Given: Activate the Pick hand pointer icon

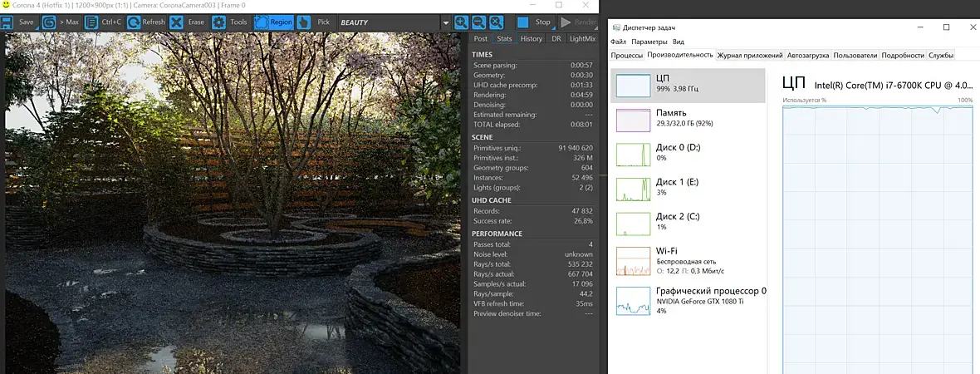Looking at the screenshot, I should click(x=303, y=22).
